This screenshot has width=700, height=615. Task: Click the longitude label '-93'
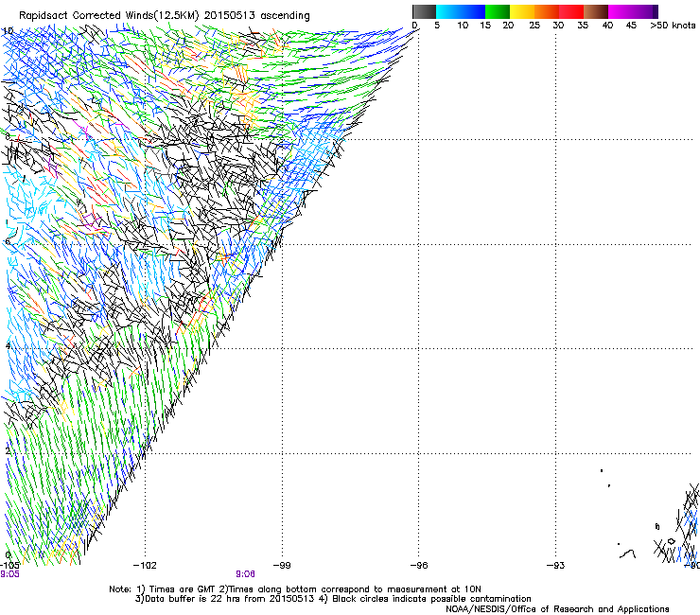click(556, 566)
